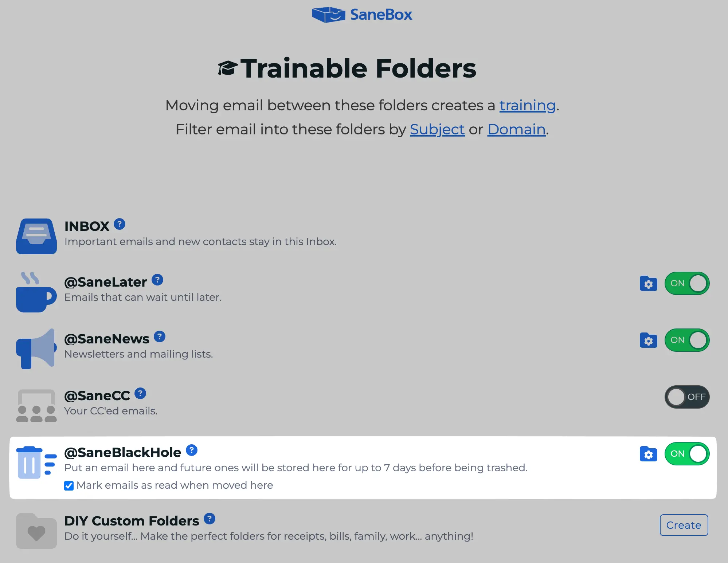Open the DIY Custom Folders help icon

(210, 519)
